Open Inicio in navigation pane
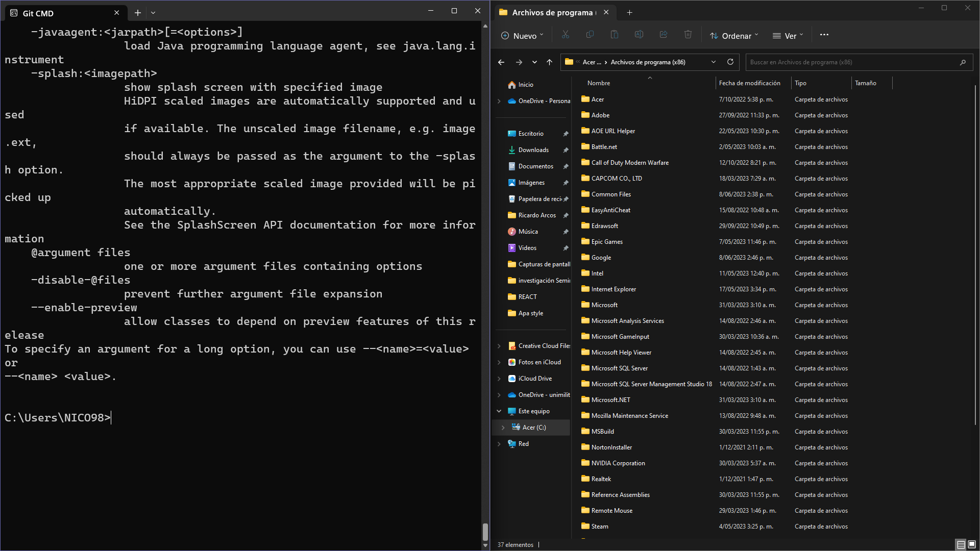The width and height of the screenshot is (980, 551). pyautogui.click(x=526, y=85)
